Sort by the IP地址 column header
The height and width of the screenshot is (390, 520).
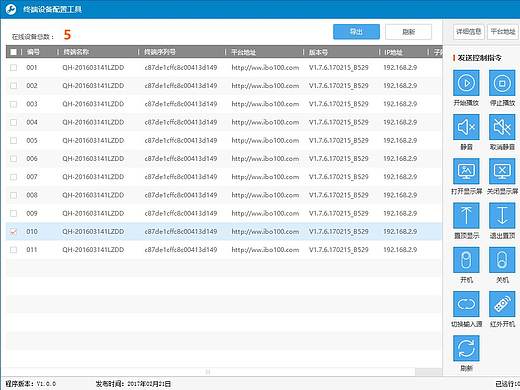point(393,52)
